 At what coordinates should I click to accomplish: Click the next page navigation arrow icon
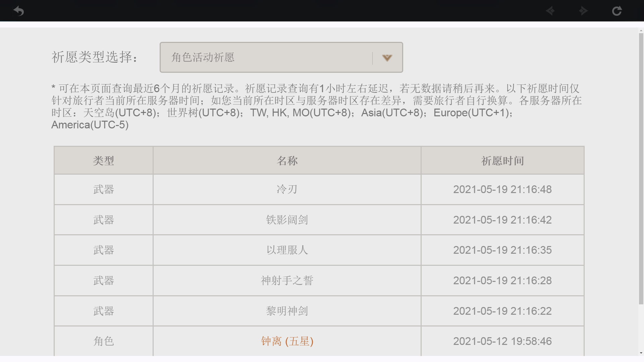tap(583, 11)
